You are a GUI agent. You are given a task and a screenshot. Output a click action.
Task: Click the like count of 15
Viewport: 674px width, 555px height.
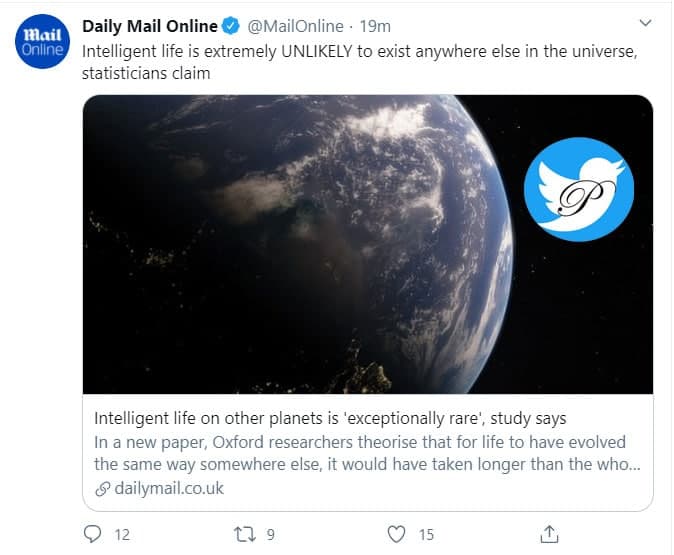point(426,535)
